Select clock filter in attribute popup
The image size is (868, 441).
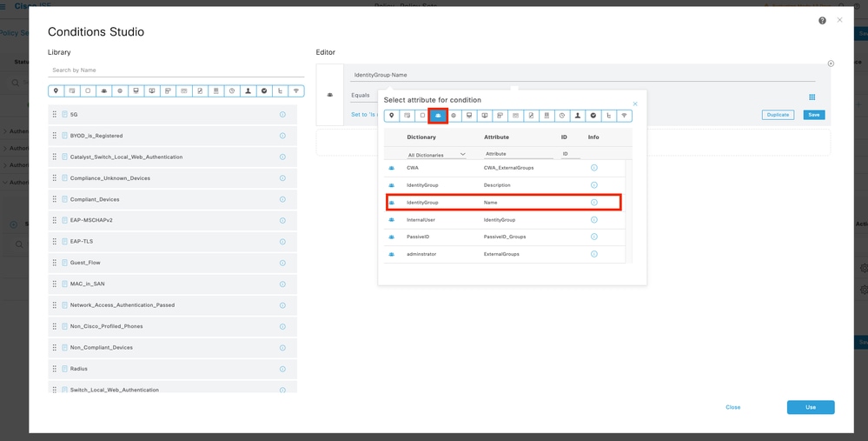coord(562,116)
